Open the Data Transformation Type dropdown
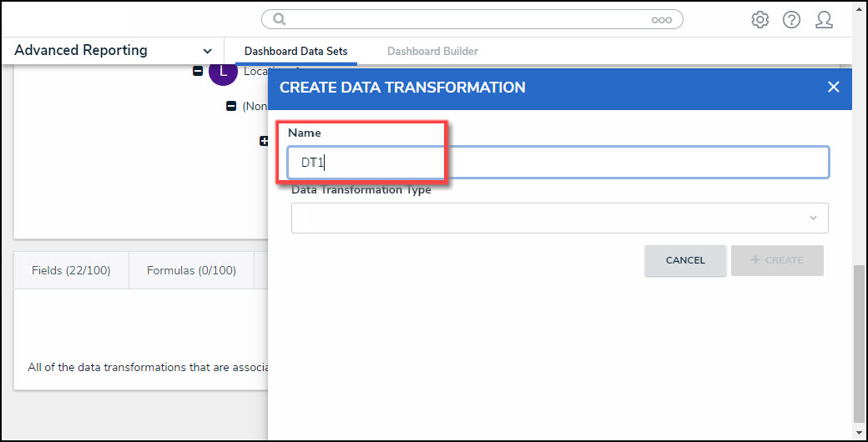 [559, 218]
